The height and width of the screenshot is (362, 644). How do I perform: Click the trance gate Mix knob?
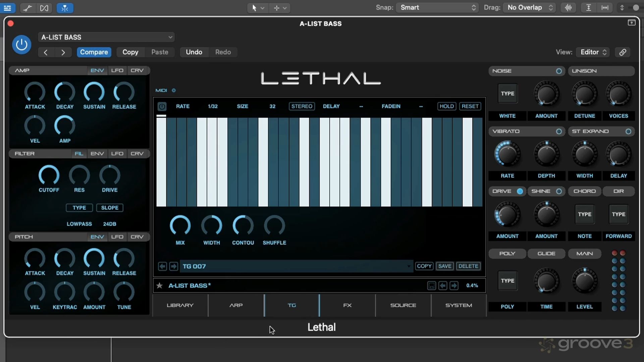(180, 225)
